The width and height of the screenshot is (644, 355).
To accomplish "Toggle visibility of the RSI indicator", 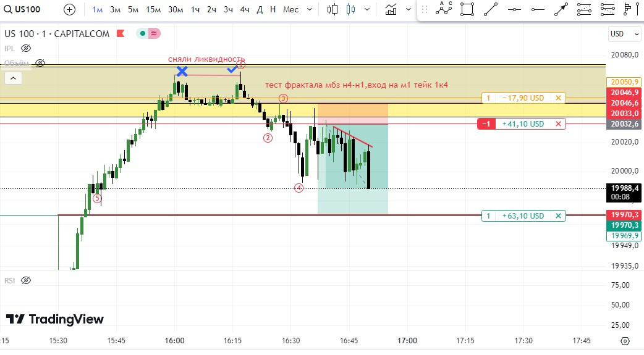I will tap(26, 280).
